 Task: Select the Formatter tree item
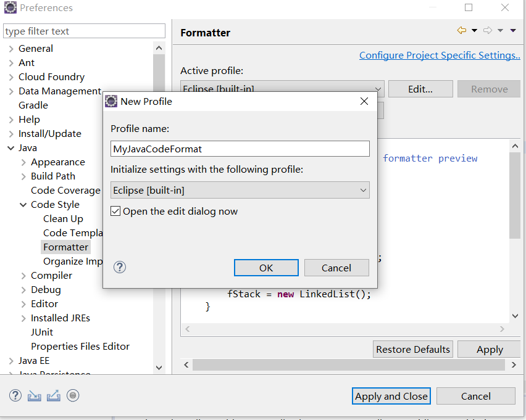pyautogui.click(x=65, y=247)
